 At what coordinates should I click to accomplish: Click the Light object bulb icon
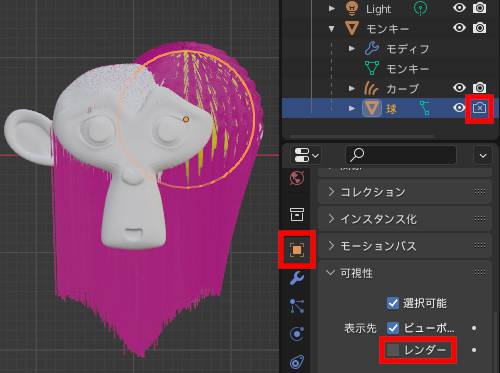352,8
